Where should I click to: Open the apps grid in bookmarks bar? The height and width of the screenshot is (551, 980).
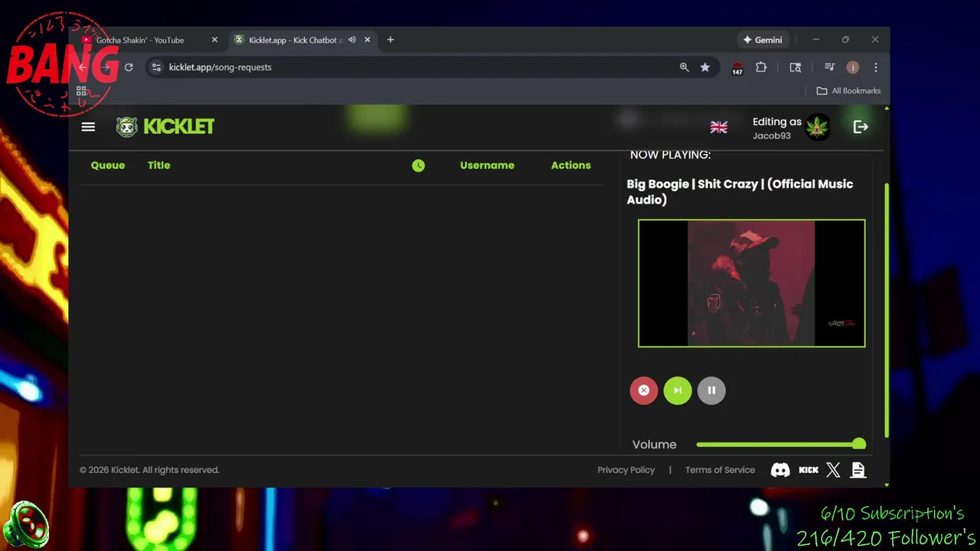click(x=81, y=90)
